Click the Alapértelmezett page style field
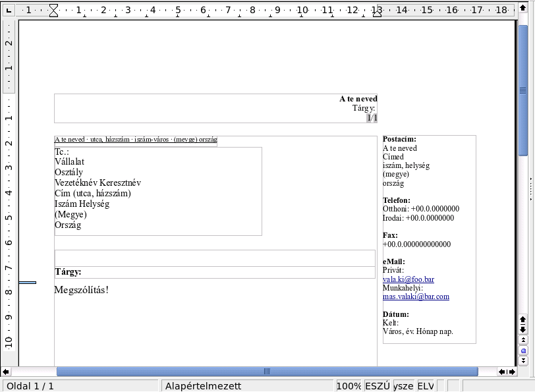The height and width of the screenshot is (392, 535). click(247, 386)
